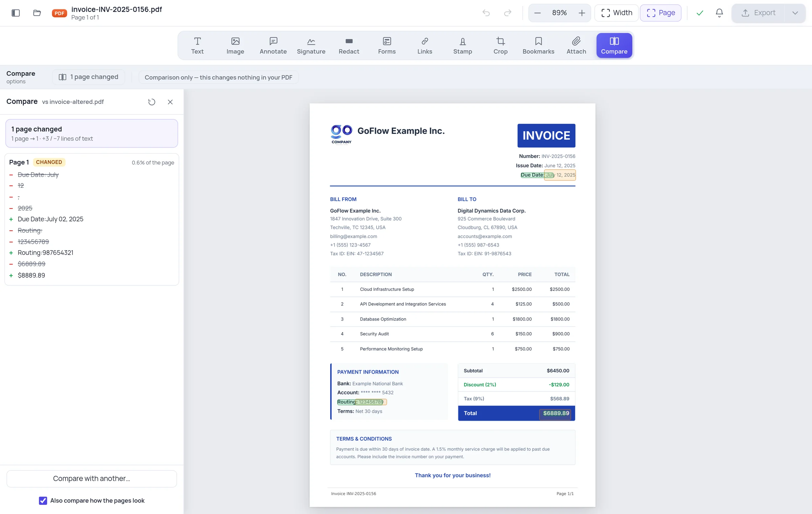Click the 1 page changed chip in options bar
Image resolution: width=812 pixels, height=514 pixels.
[89, 77]
